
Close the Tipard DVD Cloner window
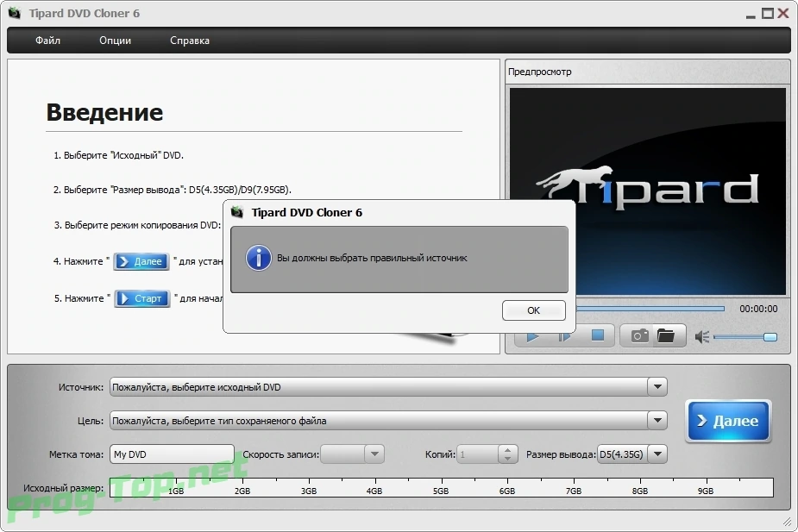coord(783,14)
